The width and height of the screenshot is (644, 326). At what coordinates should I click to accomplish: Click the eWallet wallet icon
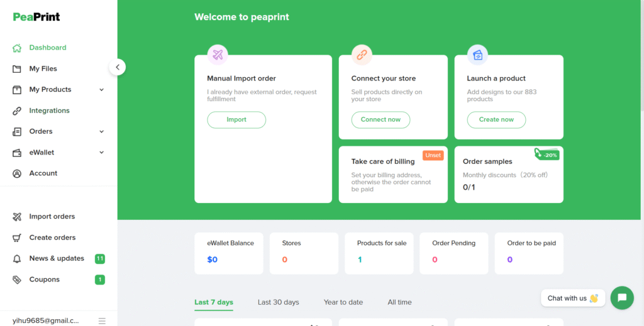[17, 153]
